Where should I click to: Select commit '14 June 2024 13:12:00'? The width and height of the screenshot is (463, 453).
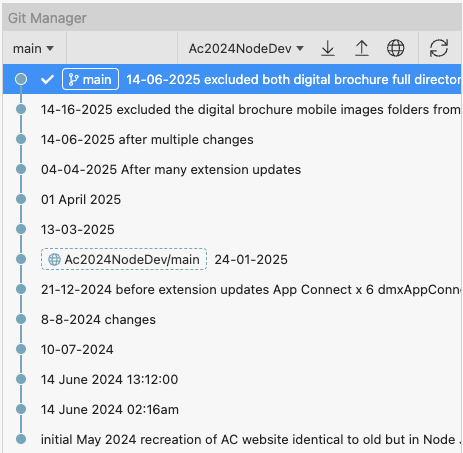click(x=232, y=379)
